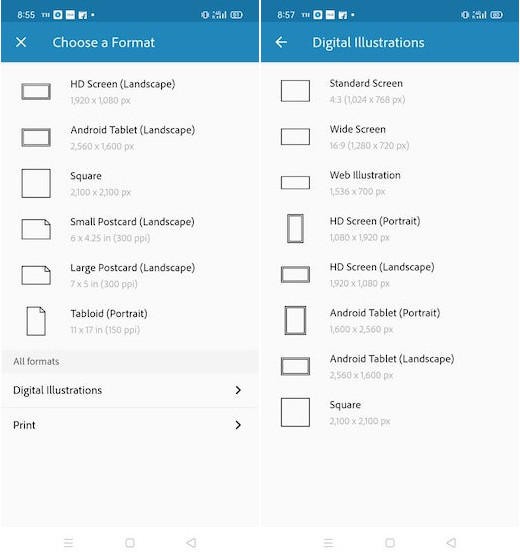Expand the Print formats chevron

coord(238,425)
